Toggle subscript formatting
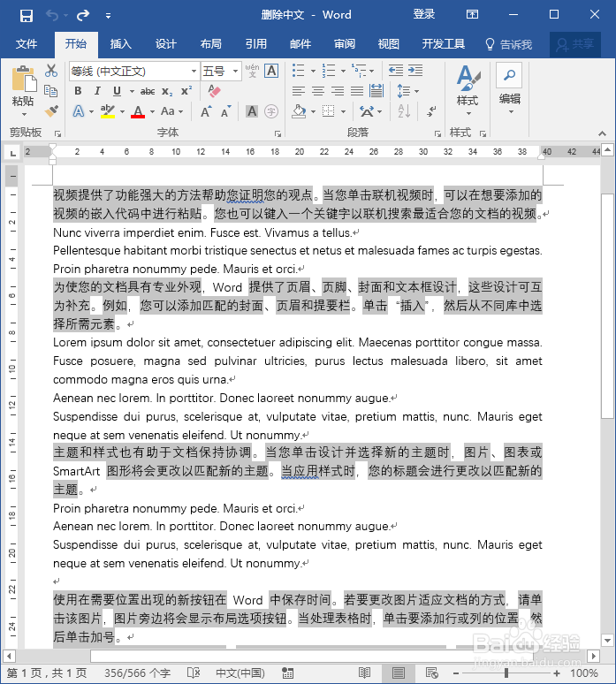 167,91
